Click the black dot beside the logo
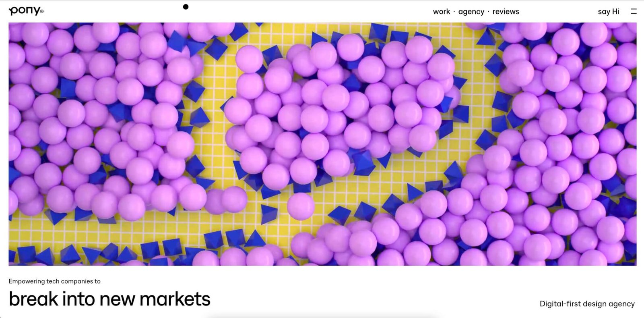The height and width of the screenshot is (318, 644). point(186,6)
